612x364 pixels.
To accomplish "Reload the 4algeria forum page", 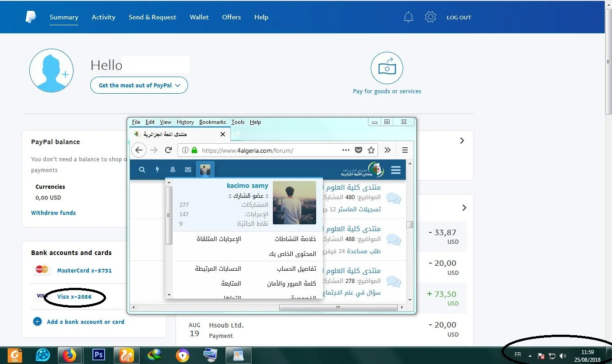I will 168,150.
